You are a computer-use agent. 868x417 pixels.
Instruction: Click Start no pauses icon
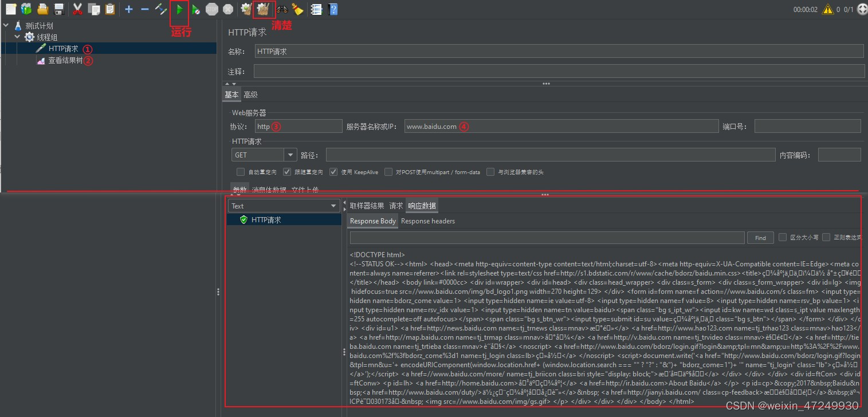tap(196, 9)
